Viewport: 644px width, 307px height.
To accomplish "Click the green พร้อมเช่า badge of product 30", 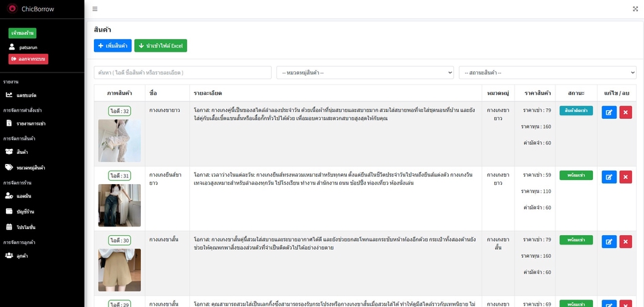I will click(576, 240).
